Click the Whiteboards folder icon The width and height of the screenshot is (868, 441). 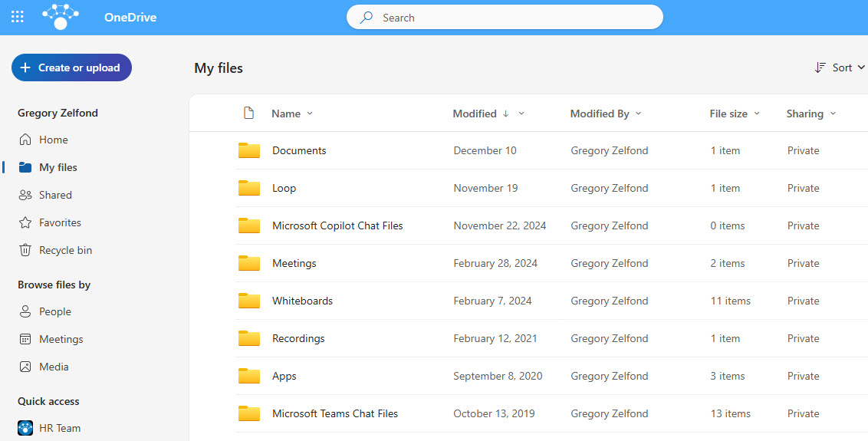[x=248, y=301]
